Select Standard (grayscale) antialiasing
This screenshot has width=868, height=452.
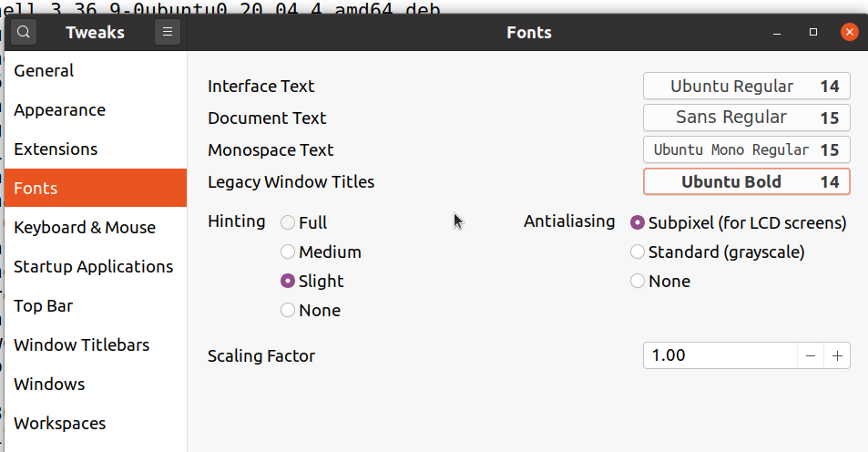pyautogui.click(x=638, y=252)
